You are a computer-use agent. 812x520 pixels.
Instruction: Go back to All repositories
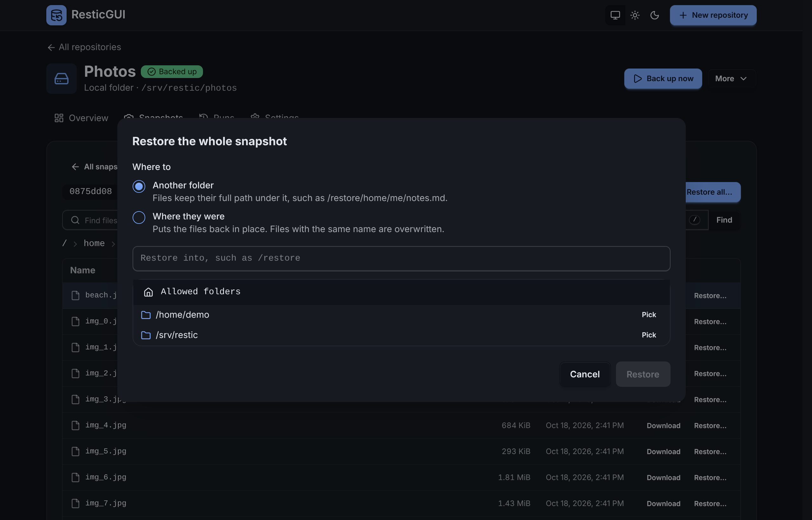[x=84, y=47]
